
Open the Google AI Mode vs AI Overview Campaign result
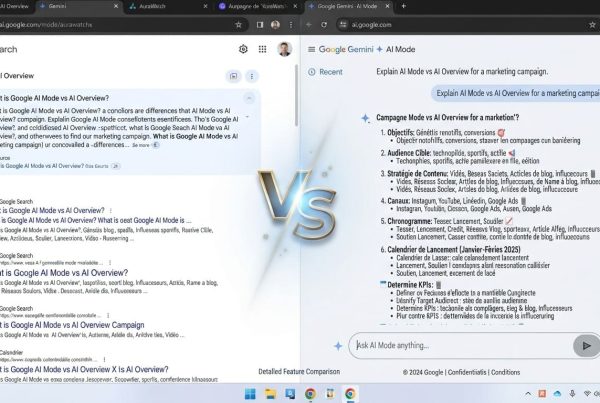72,325
